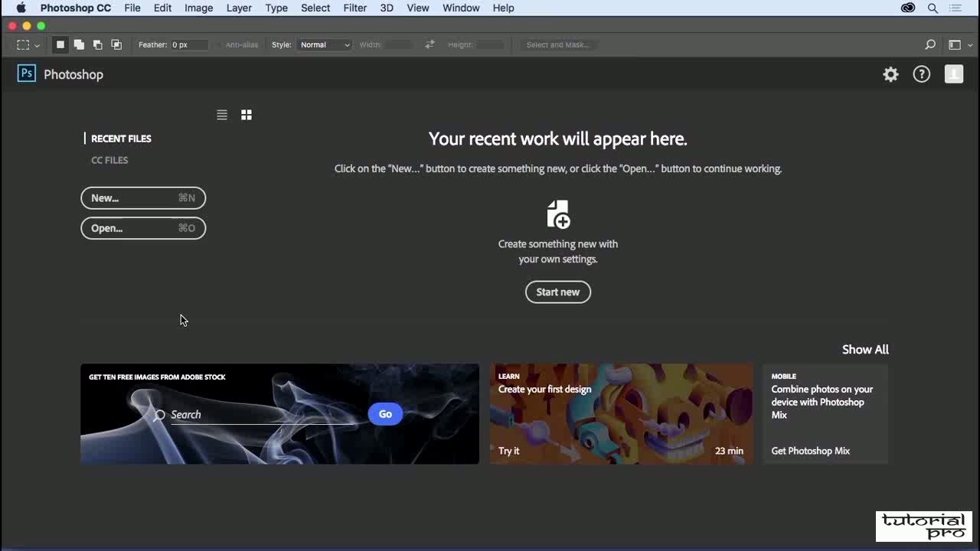980x551 pixels.
Task: Open the Filter menu
Action: (x=354, y=8)
